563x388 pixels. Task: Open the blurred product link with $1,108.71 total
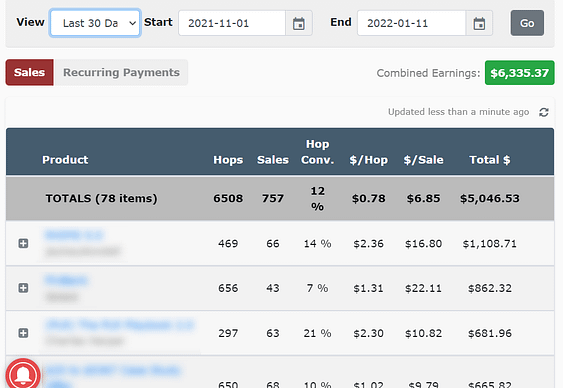pos(74,235)
